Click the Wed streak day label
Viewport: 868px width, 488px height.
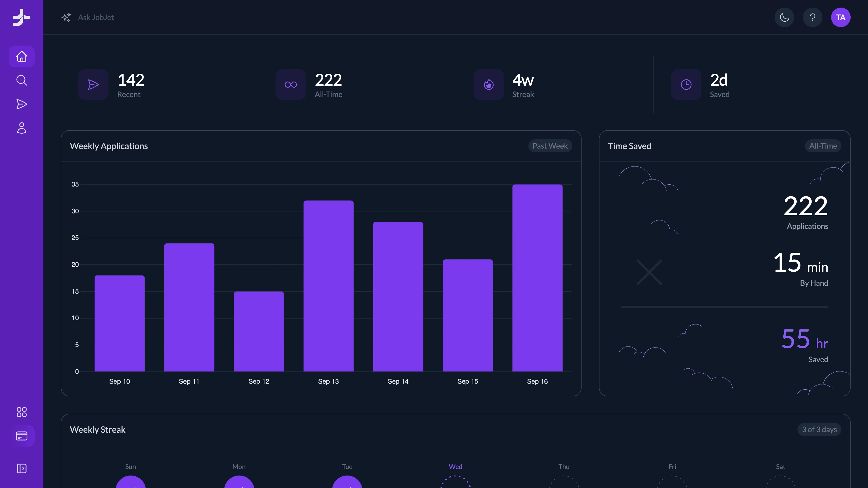(x=455, y=466)
